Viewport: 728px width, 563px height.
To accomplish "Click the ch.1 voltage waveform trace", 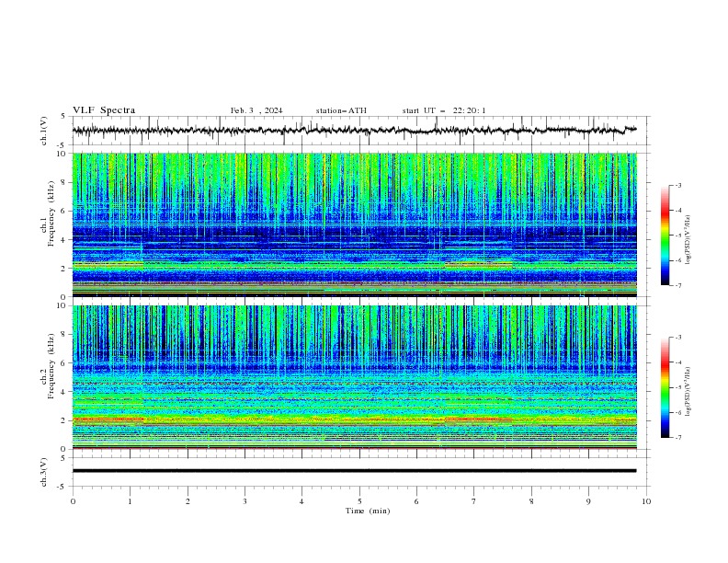I will [354, 131].
